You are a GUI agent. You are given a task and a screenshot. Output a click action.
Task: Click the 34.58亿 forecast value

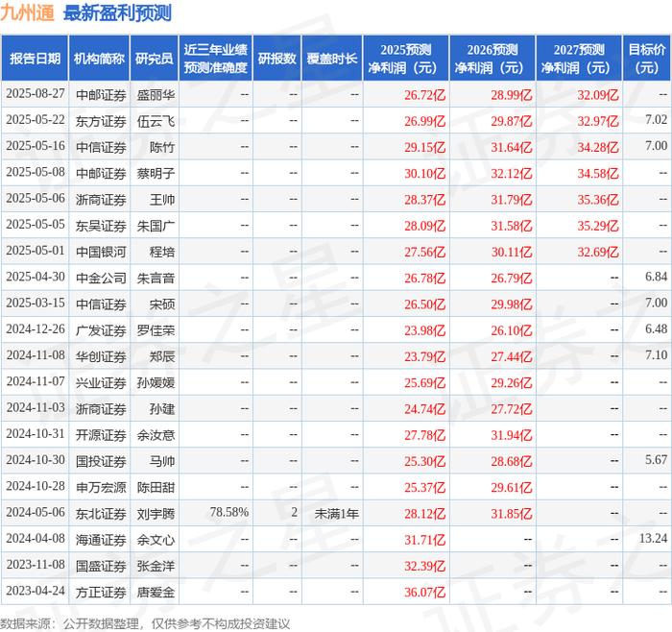coord(598,174)
